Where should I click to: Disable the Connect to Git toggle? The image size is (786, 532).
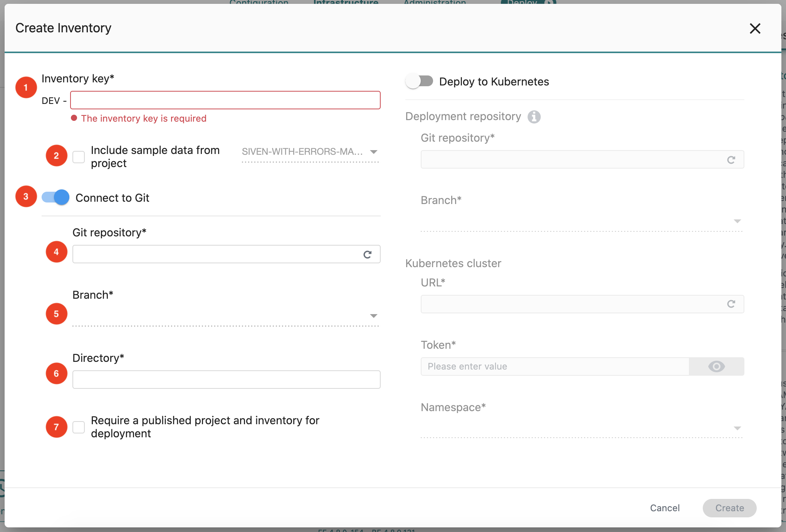[x=55, y=197]
